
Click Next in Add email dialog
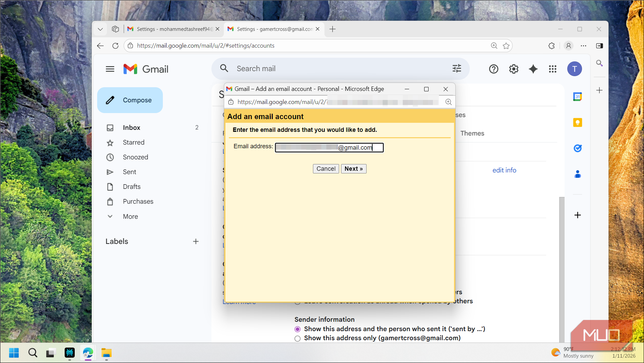[x=353, y=169]
